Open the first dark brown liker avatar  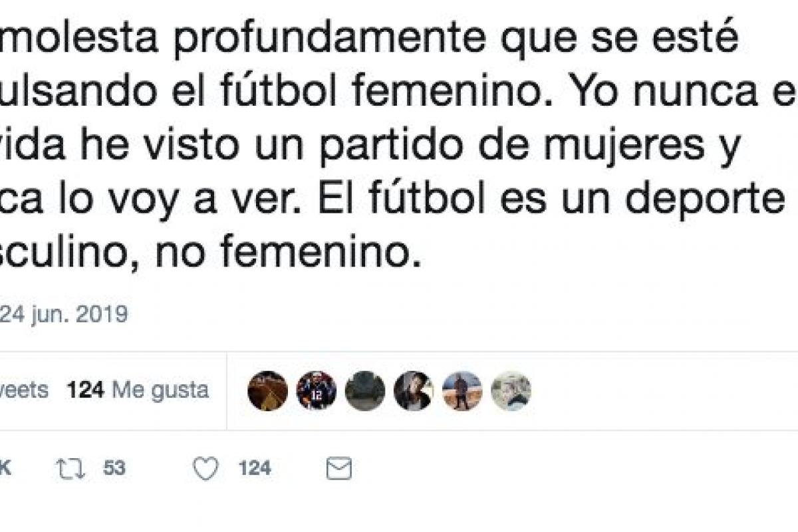point(268,390)
